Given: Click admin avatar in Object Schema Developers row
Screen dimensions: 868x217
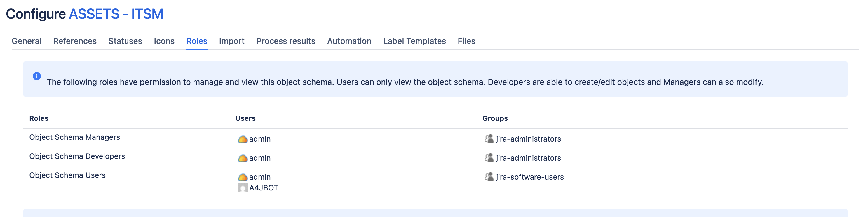Looking at the screenshot, I should coord(243,158).
